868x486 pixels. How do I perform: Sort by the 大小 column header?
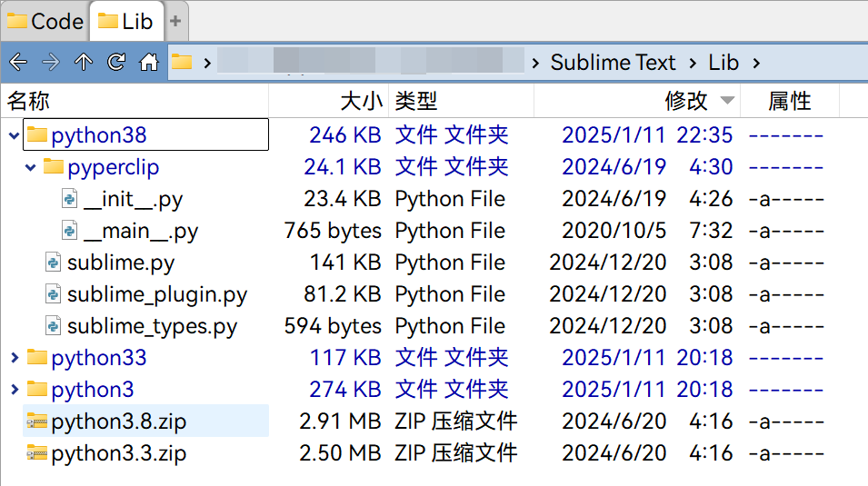click(x=329, y=101)
